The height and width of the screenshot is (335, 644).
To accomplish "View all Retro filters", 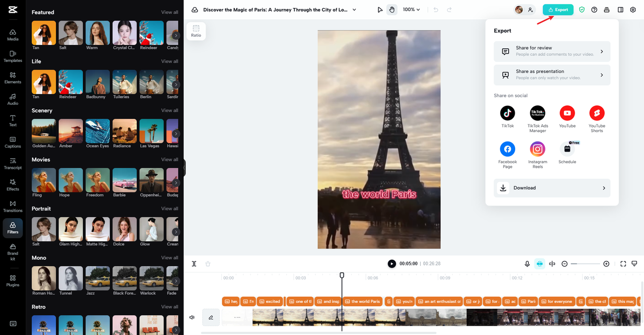I will (x=170, y=307).
